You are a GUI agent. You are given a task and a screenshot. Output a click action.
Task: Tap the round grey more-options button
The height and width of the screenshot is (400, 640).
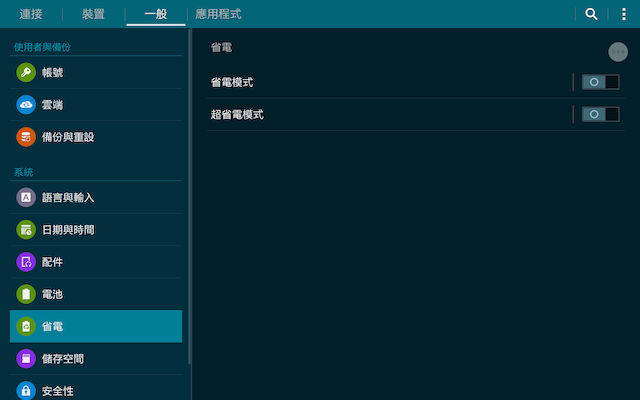pyautogui.click(x=618, y=52)
